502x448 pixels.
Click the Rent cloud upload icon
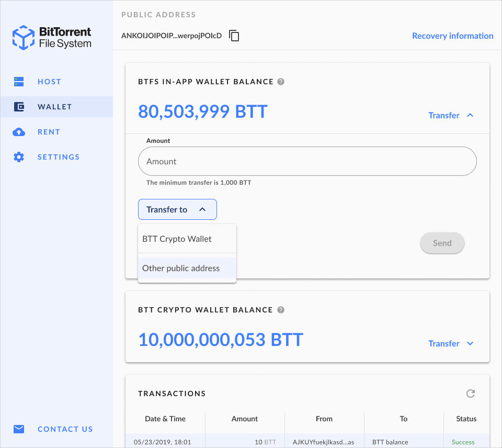click(19, 132)
